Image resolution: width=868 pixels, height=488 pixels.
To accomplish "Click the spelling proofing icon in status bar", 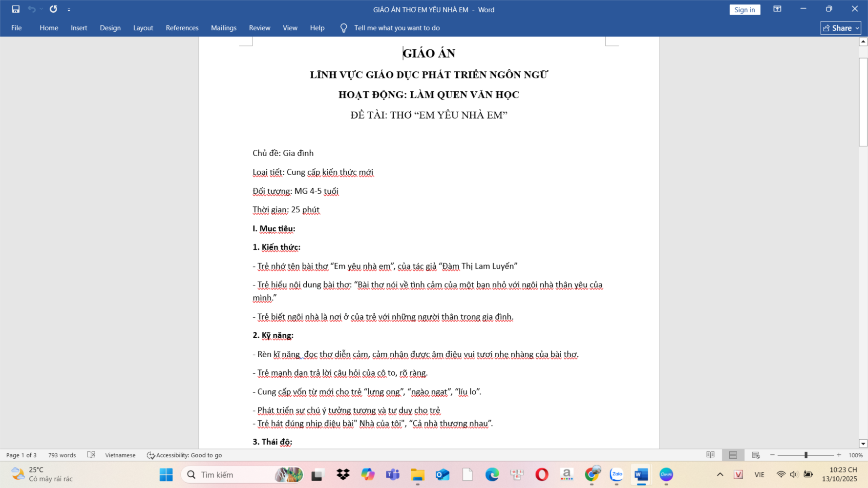I will click(x=91, y=455).
